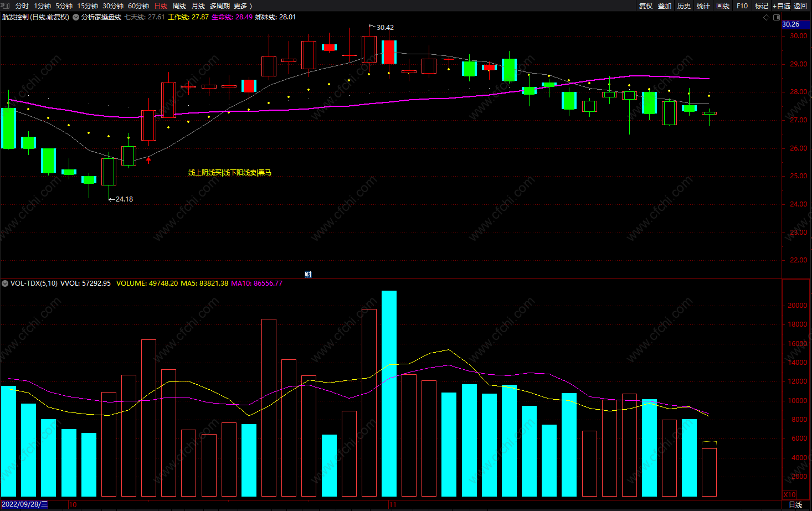
Task: Select the 30分钟 period
Action: [113, 6]
